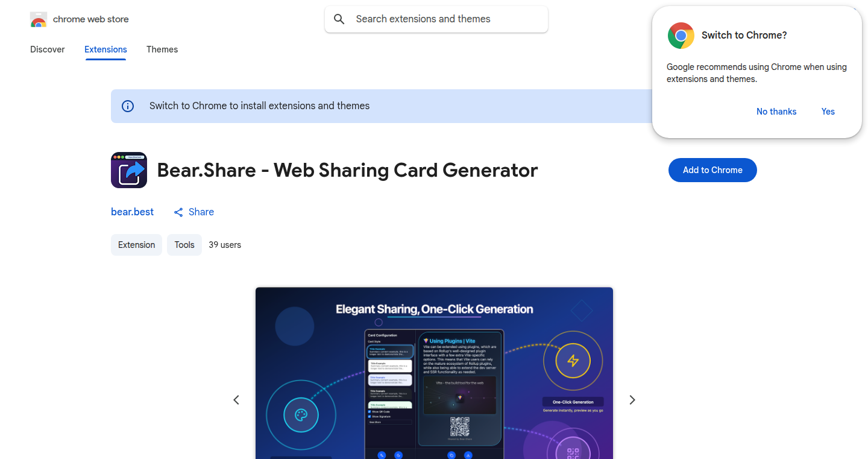Click the Chrome Web Store logo
868x459 pixels.
pos(39,19)
